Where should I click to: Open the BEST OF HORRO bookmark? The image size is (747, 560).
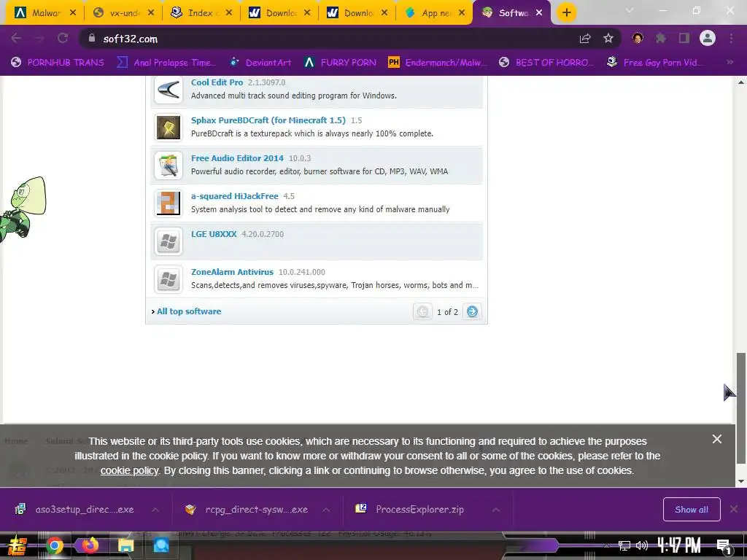546,63
